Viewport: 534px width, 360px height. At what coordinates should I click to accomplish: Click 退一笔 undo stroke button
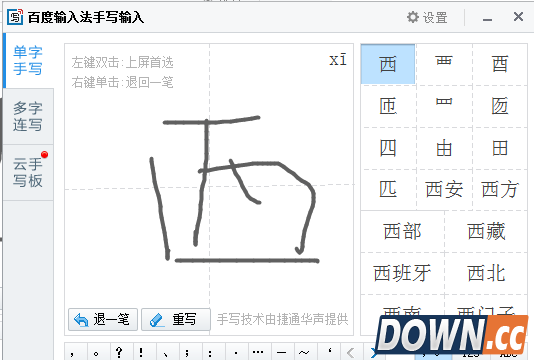tap(103, 319)
